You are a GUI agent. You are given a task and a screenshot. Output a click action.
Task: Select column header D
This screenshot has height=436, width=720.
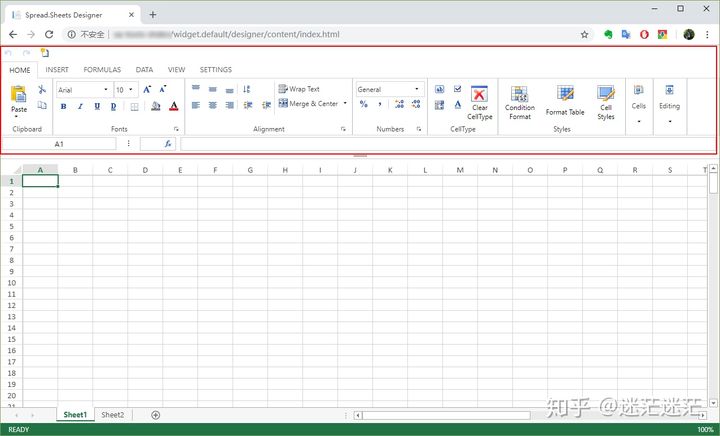click(x=145, y=170)
